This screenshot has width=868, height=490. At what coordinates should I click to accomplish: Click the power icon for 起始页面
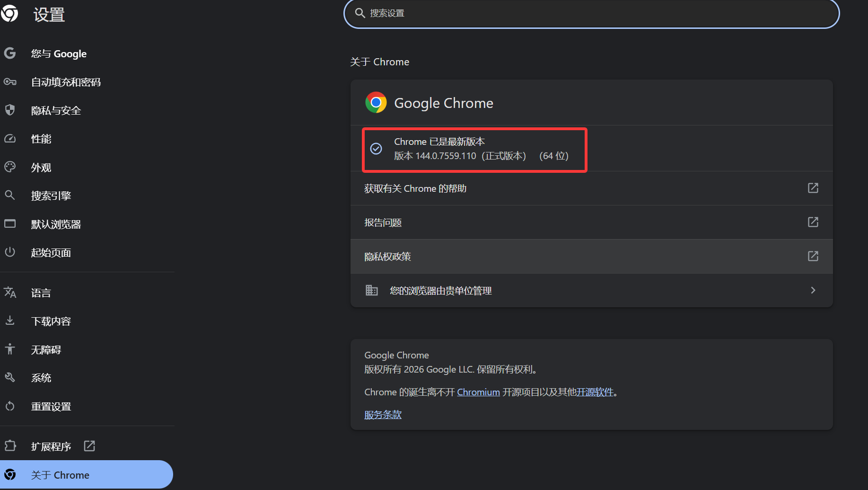[x=10, y=252]
